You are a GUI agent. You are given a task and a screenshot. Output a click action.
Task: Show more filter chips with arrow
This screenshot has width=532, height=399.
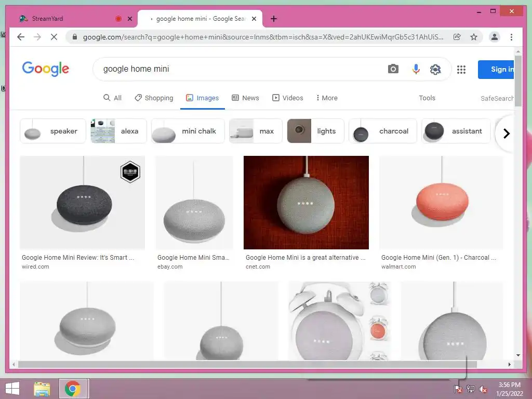coord(506,134)
